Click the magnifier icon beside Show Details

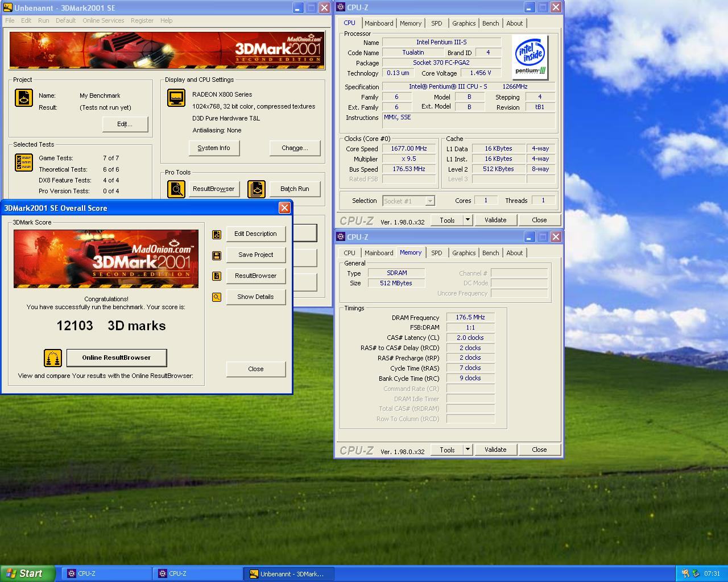(x=217, y=297)
